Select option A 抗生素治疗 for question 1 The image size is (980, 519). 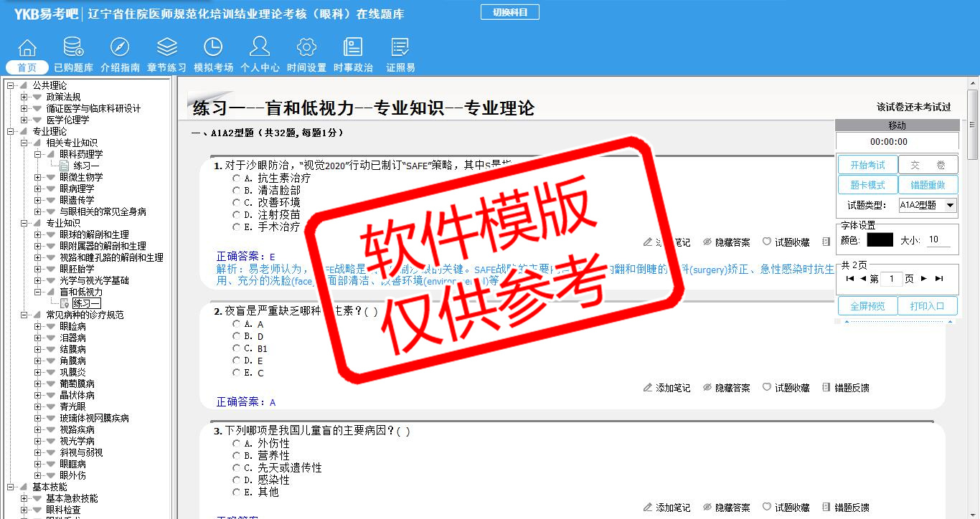pyautogui.click(x=237, y=178)
